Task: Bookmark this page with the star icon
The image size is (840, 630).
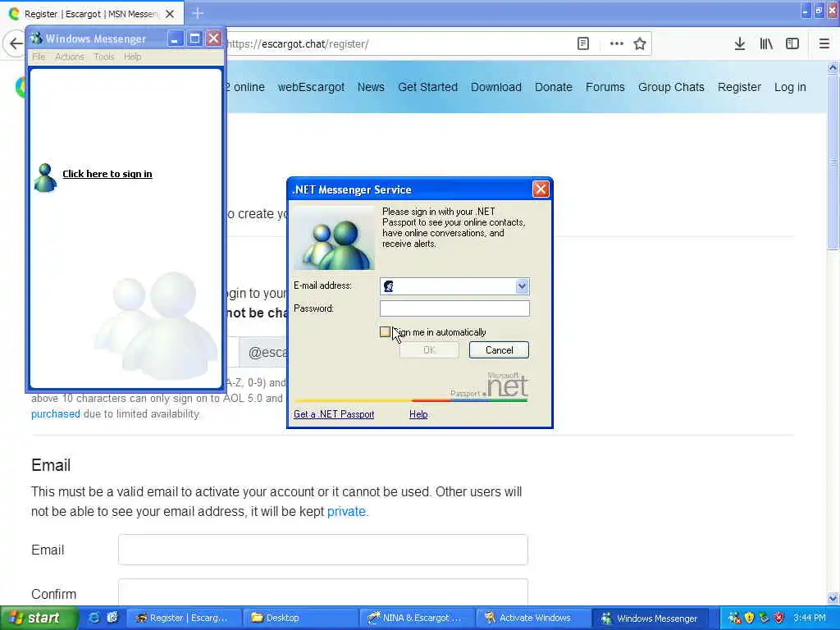Action: pos(640,43)
